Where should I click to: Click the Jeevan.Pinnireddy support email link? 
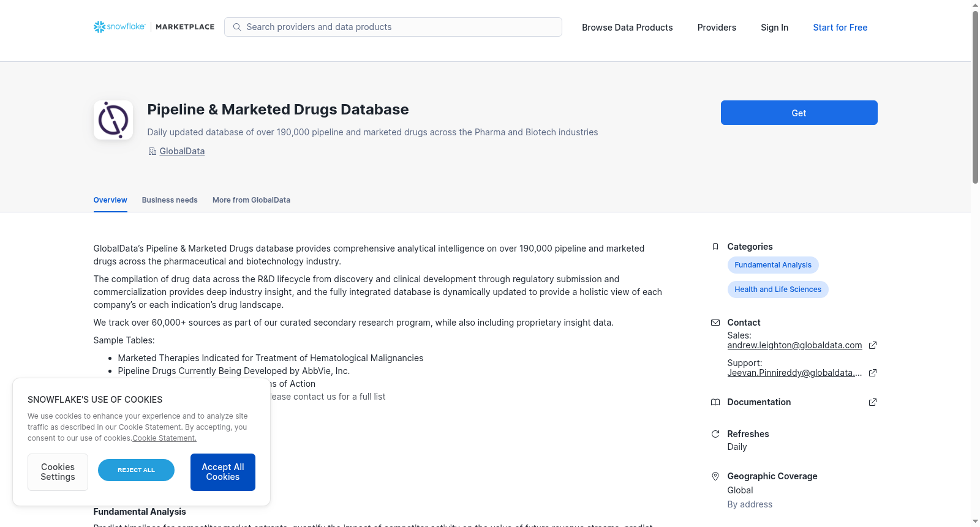coord(794,373)
